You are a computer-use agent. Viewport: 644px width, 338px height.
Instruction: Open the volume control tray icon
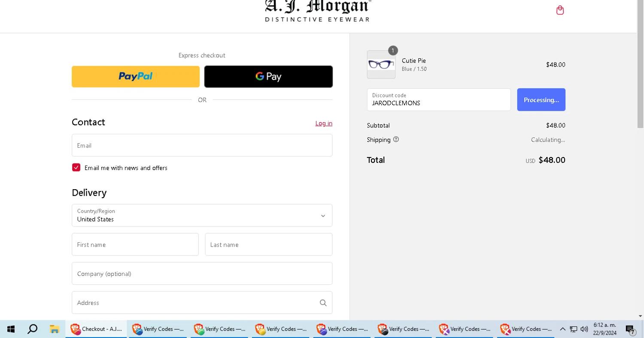pos(584,329)
